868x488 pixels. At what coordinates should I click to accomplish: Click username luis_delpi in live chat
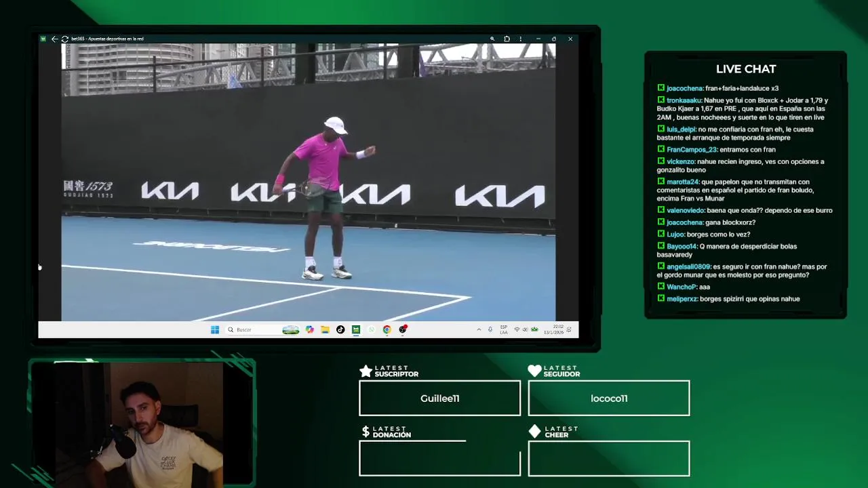click(x=681, y=129)
